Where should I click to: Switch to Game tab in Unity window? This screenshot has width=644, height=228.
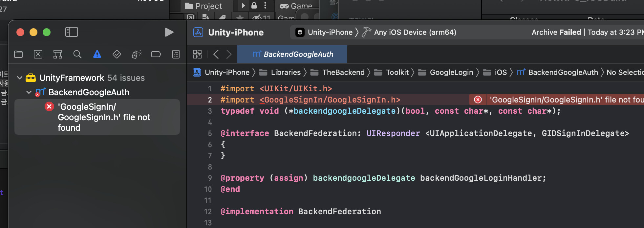(296, 6)
